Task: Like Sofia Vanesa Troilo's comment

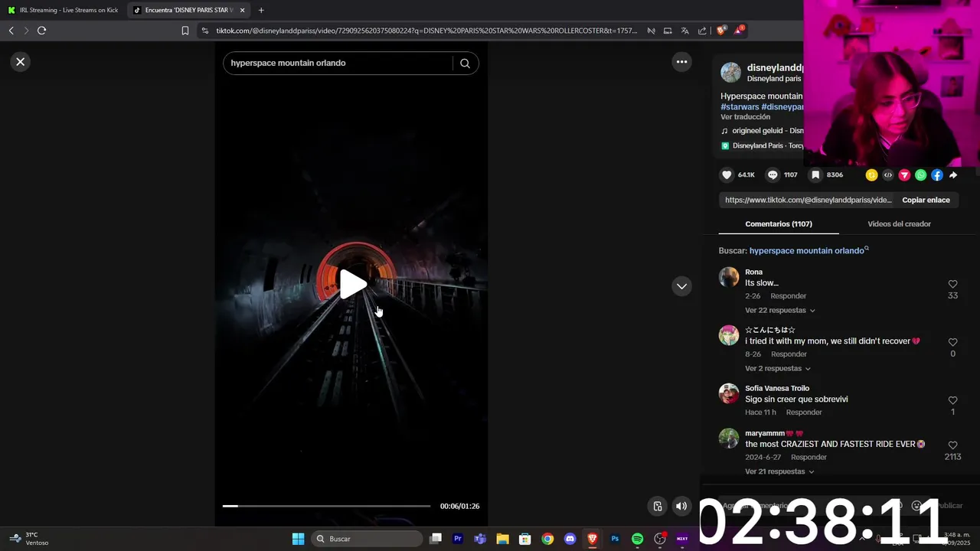Action: pyautogui.click(x=952, y=400)
